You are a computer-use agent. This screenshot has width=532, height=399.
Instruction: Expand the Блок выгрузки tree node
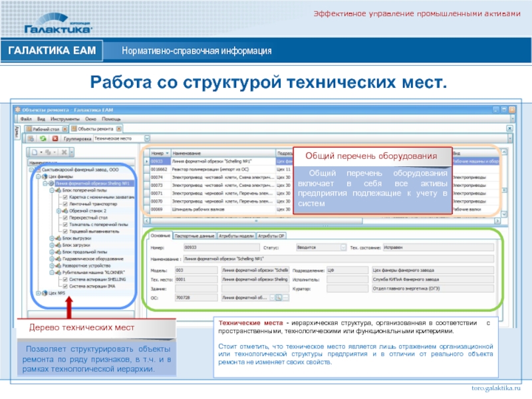(x=52, y=238)
